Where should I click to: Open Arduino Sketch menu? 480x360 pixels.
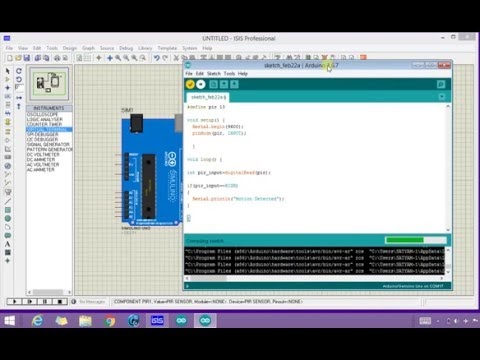pyautogui.click(x=214, y=73)
